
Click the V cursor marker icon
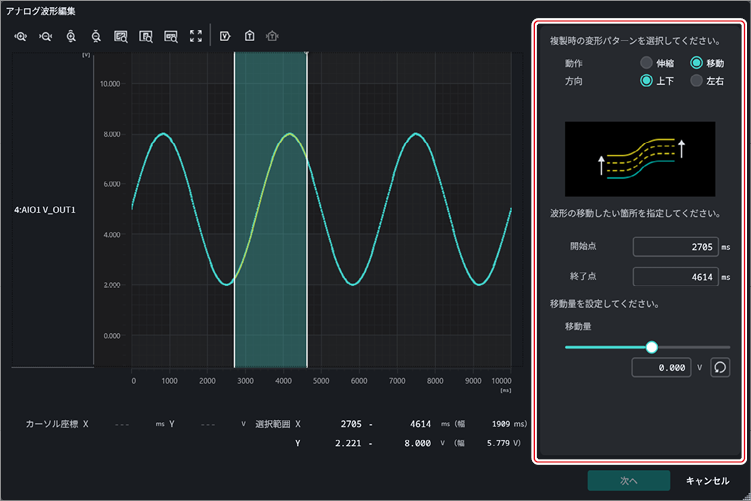coord(225,36)
